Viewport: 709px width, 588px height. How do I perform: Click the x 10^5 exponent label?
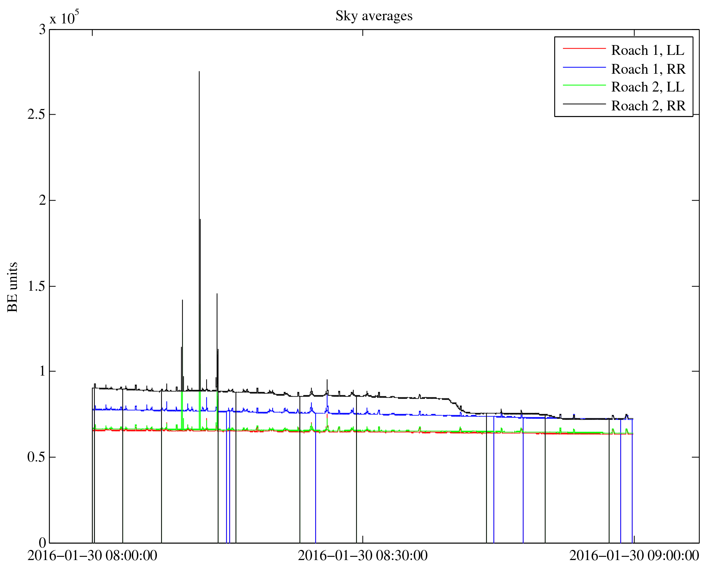coord(64,17)
